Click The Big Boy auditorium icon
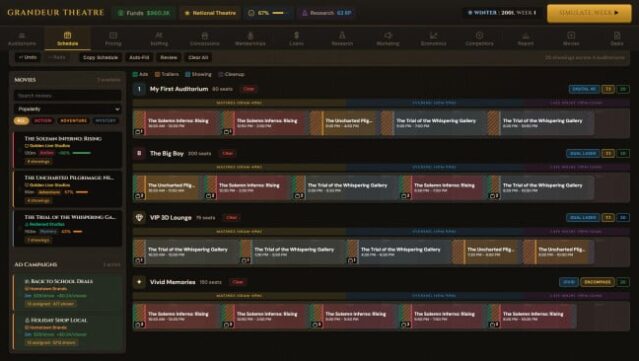The image size is (639, 361). [x=139, y=153]
